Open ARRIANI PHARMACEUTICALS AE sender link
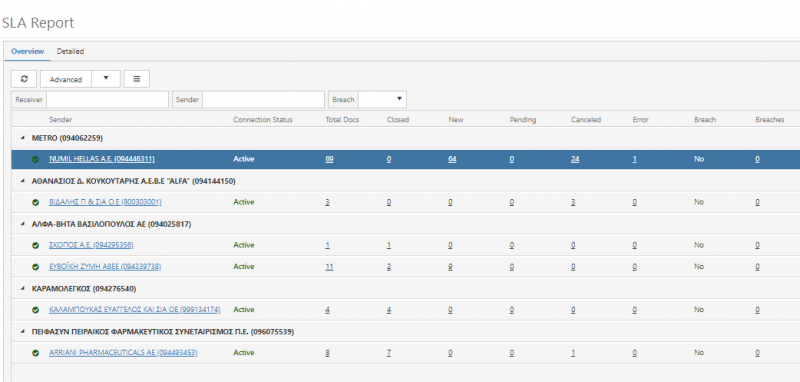The image size is (800, 382). click(123, 353)
